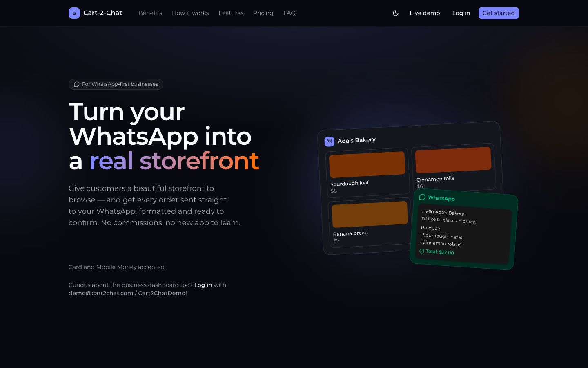This screenshot has height=368, width=588.
Task: Click the '· Sourdough loaf x2' order line
Action: (x=442, y=236)
